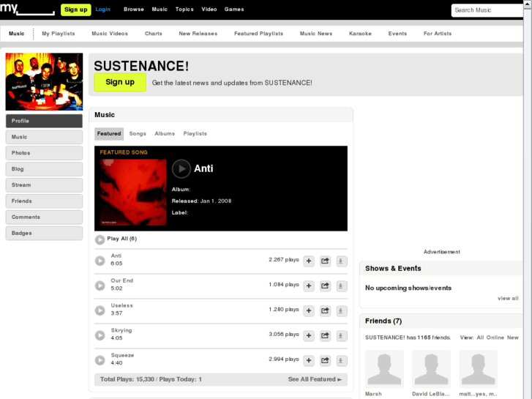Filter friends view by Online
This screenshot has width=532, height=399.
pos(495,338)
